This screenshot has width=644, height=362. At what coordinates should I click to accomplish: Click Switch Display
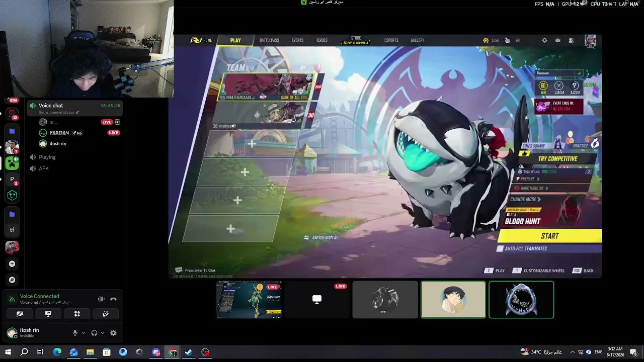[x=321, y=238]
